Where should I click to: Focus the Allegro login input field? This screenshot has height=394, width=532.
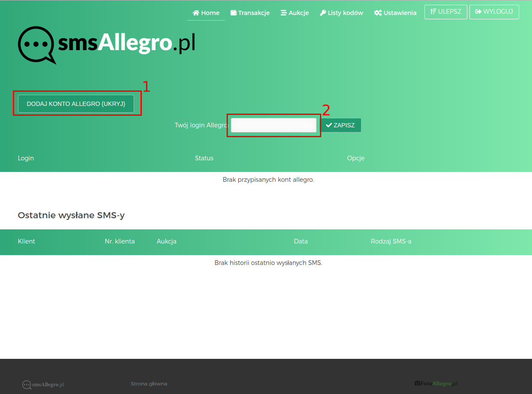(274, 125)
